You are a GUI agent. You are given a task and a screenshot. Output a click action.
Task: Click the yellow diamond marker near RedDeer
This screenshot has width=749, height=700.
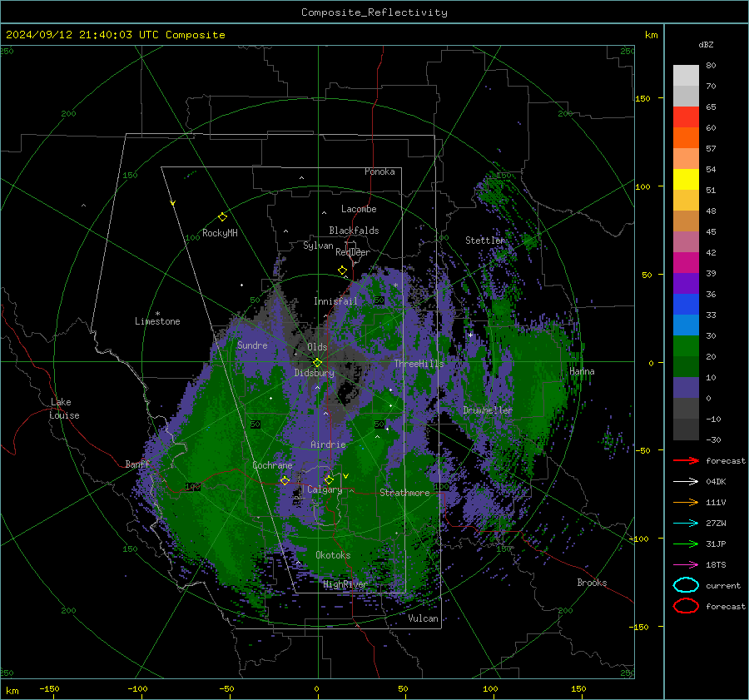click(x=343, y=271)
